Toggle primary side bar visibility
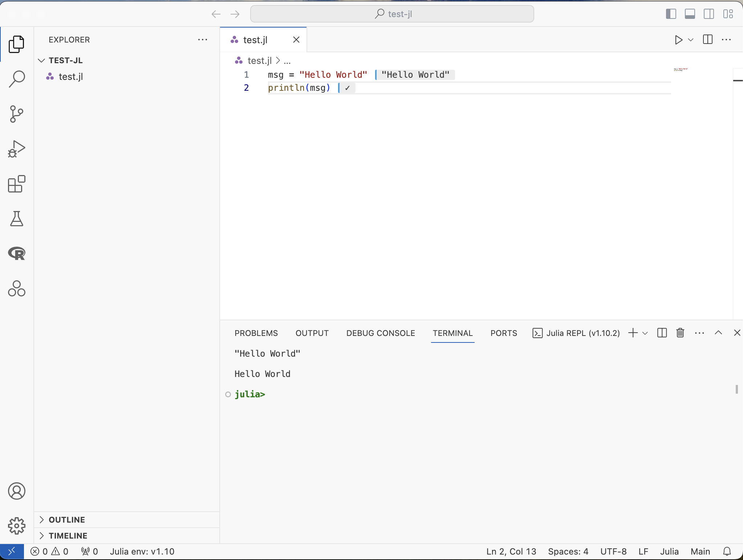 click(x=671, y=14)
